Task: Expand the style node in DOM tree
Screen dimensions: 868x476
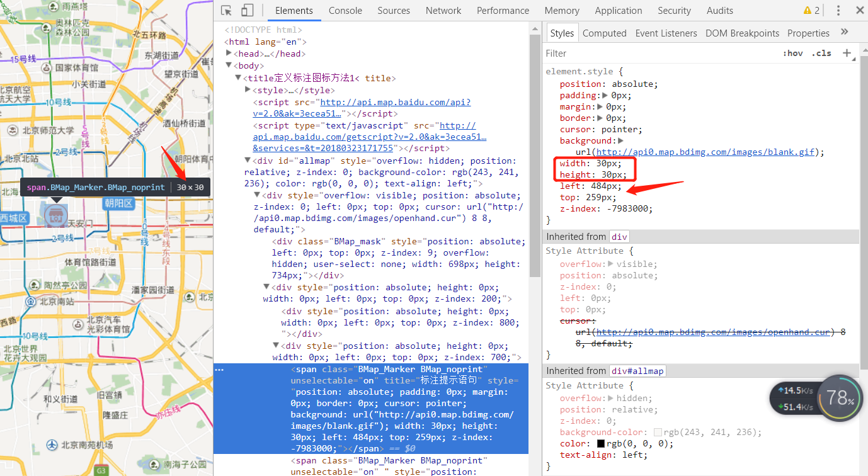Action: [248, 89]
